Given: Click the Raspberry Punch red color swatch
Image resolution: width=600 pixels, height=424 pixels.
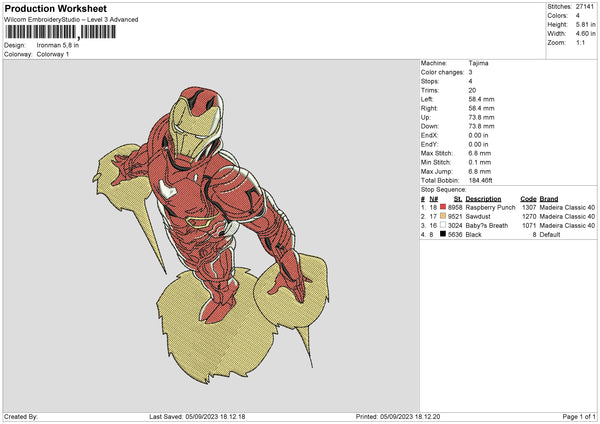Looking at the screenshot, I should click(x=443, y=207).
